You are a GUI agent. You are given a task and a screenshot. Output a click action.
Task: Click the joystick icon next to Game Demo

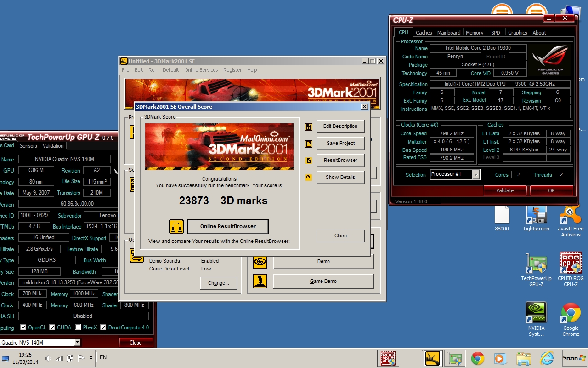point(260,281)
